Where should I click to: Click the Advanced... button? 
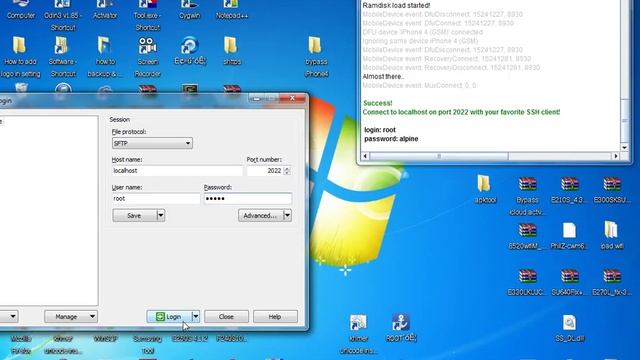[261, 216]
